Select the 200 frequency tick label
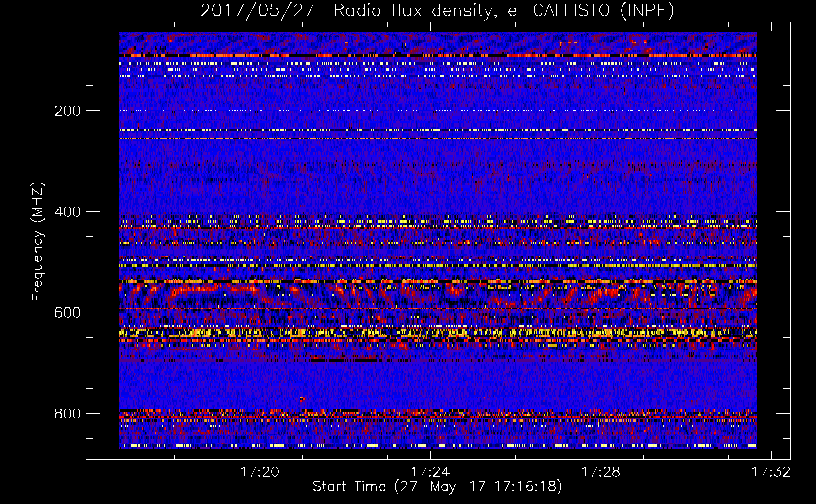816x504 pixels. [68, 111]
